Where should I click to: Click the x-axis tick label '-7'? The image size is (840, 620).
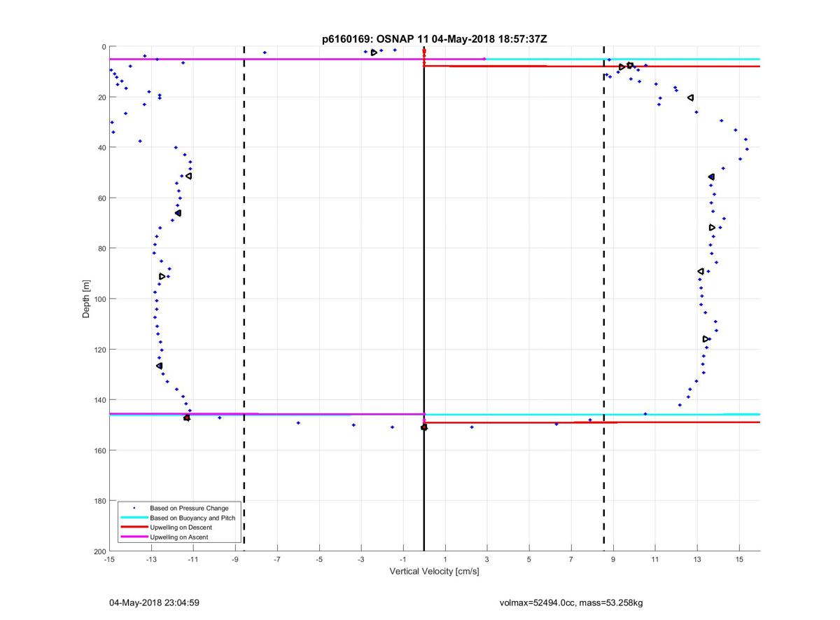[x=277, y=560]
